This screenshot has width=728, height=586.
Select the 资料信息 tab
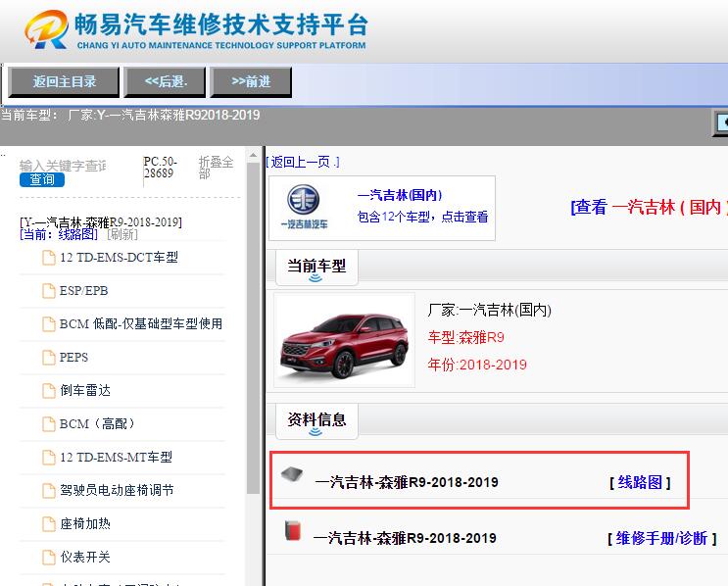[x=316, y=421]
